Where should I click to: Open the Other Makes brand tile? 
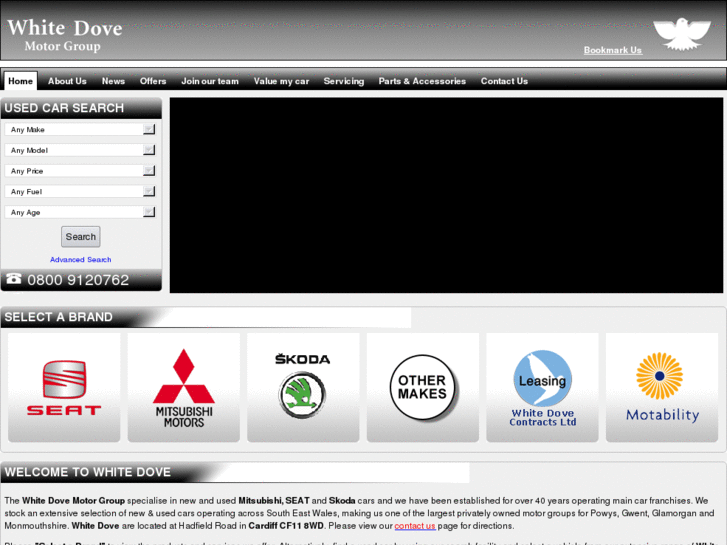422,387
